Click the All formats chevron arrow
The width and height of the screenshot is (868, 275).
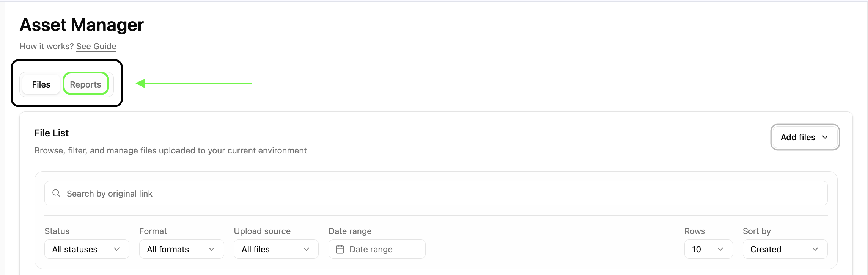click(x=212, y=249)
